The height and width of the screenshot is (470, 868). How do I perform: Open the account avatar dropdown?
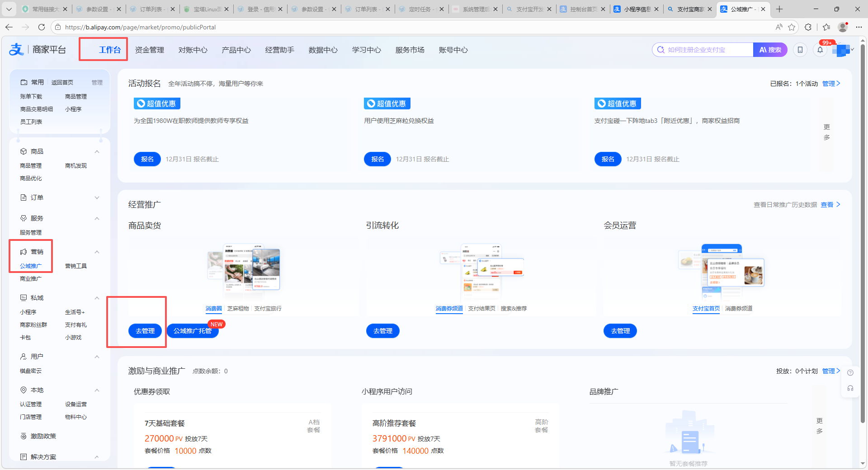click(x=843, y=50)
